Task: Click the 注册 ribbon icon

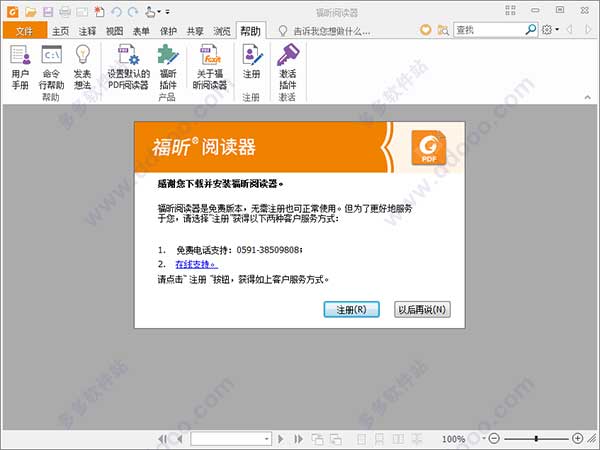Action: (x=251, y=61)
